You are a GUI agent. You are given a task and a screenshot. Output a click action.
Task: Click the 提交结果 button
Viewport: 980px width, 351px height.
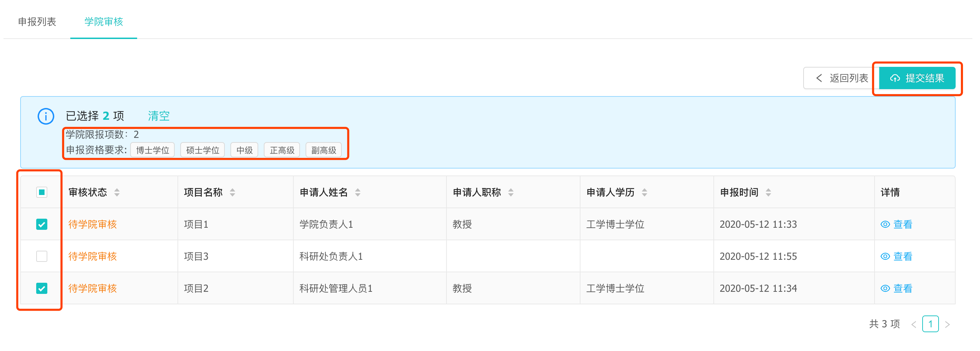pos(917,78)
